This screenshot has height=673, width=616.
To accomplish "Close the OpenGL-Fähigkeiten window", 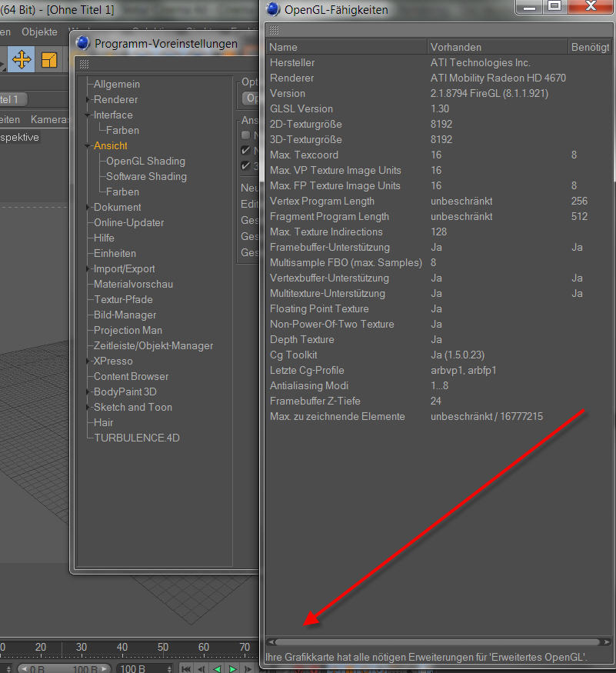I will tap(591, 6).
